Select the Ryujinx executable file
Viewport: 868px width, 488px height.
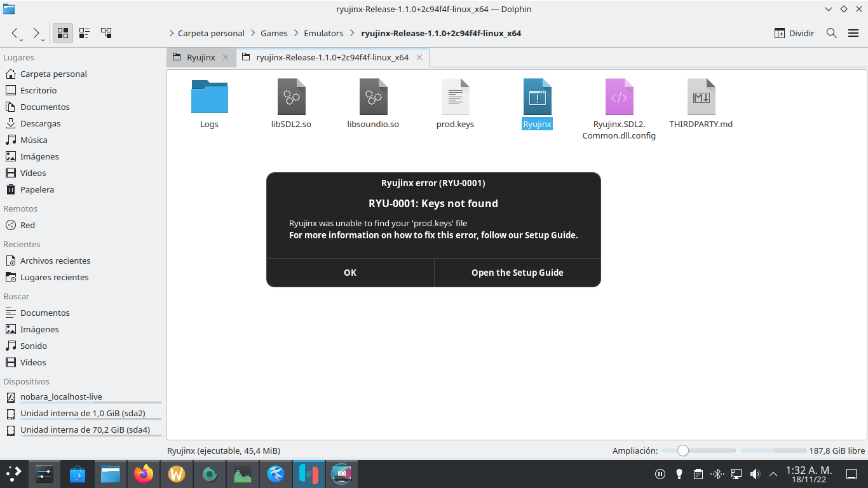point(537,104)
